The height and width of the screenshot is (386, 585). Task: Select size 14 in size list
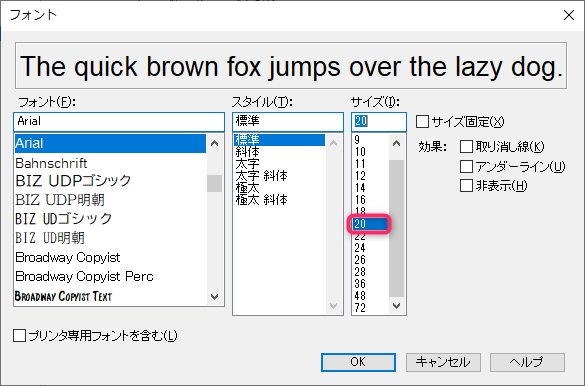(x=370, y=188)
